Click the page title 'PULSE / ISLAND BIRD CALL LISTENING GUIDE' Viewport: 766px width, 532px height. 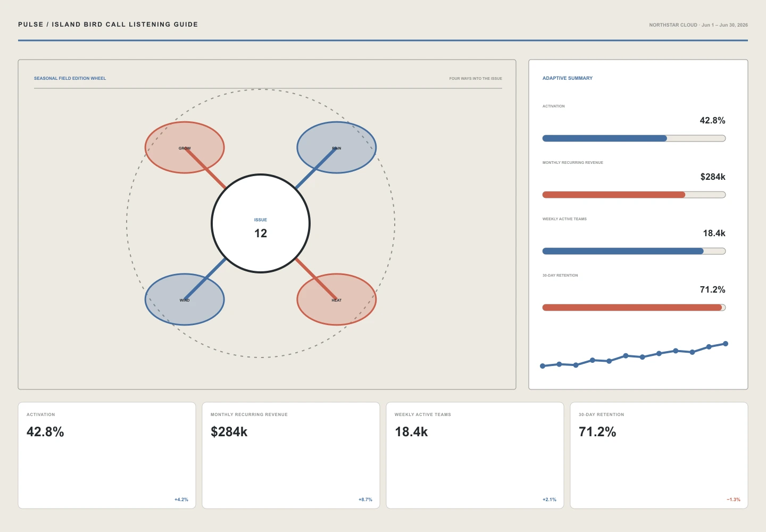tap(108, 24)
